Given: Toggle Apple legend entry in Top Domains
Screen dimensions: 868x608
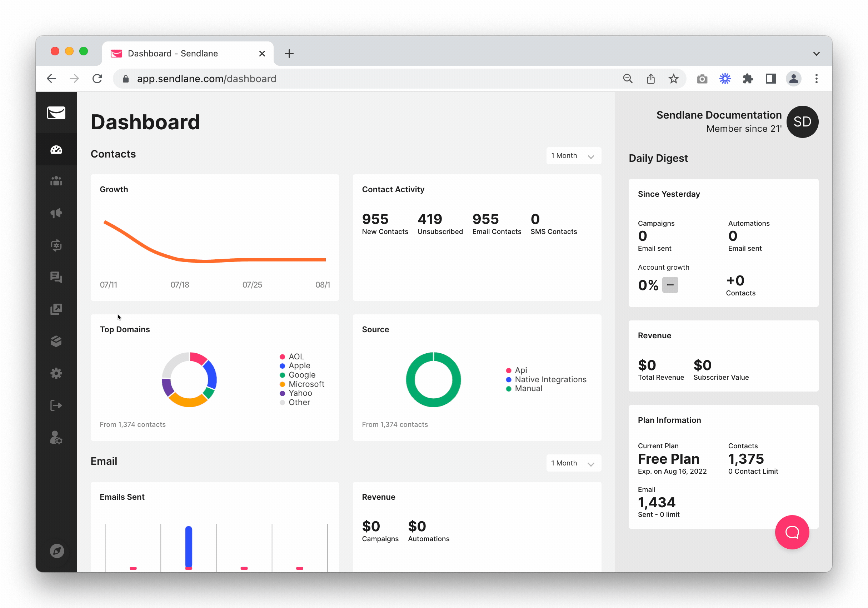Looking at the screenshot, I should click(x=295, y=366).
